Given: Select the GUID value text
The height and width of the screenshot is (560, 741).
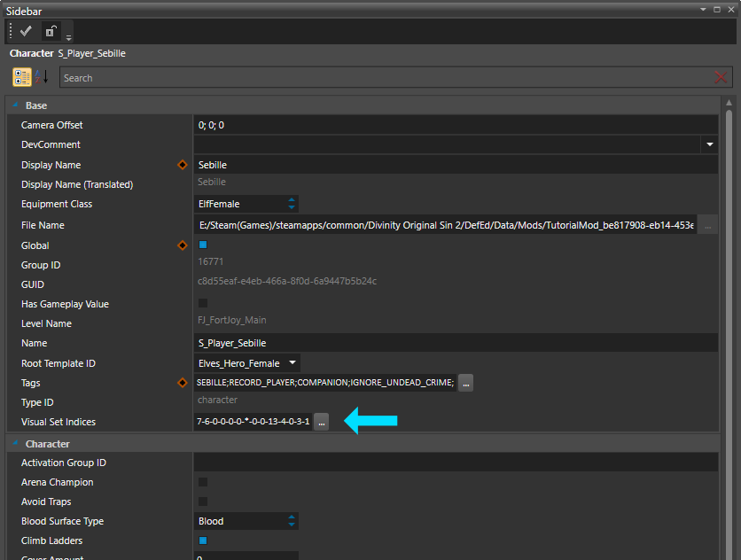Looking at the screenshot, I should (x=287, y=281).
